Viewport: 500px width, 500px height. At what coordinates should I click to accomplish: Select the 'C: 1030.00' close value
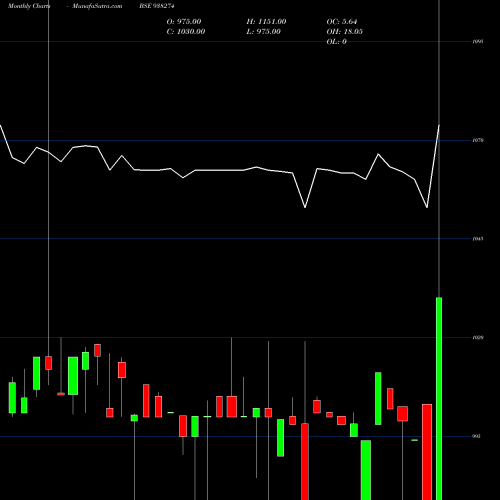click(x=186, y=32)
